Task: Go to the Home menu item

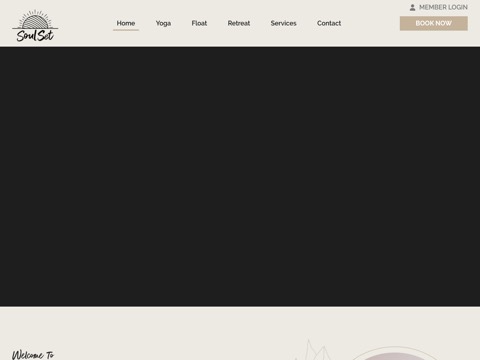Action: tap(126, 23)
